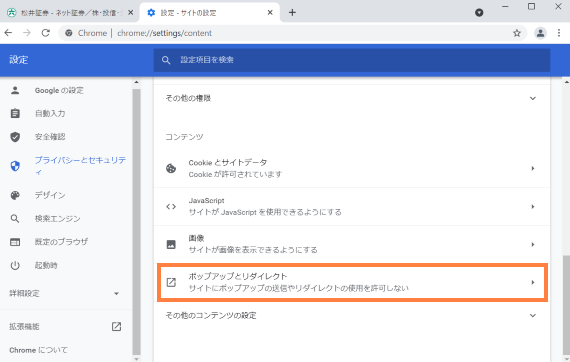The height and width of the screenshot is (362, 570).
Task: Open 既定のブラウザ section
Action: (61, 242)
